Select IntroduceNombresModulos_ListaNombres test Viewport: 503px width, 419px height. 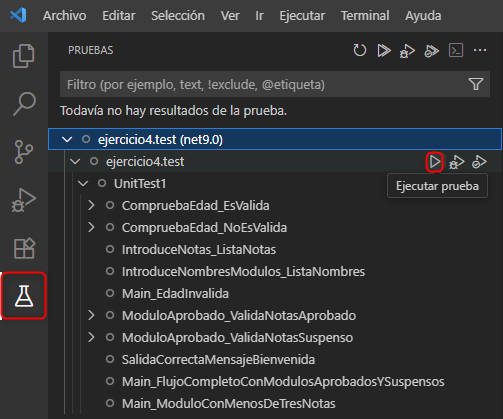pyautogui.click(x=243, y=272)
